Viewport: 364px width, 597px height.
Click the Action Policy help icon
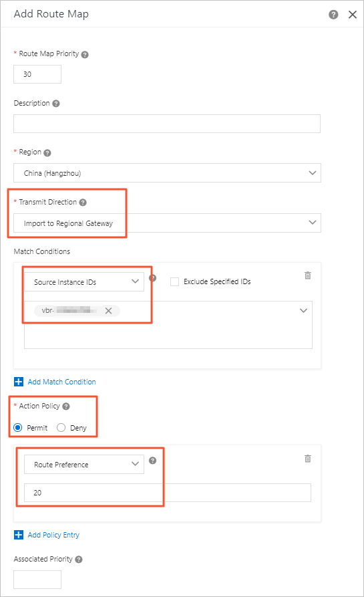(66, 406)
